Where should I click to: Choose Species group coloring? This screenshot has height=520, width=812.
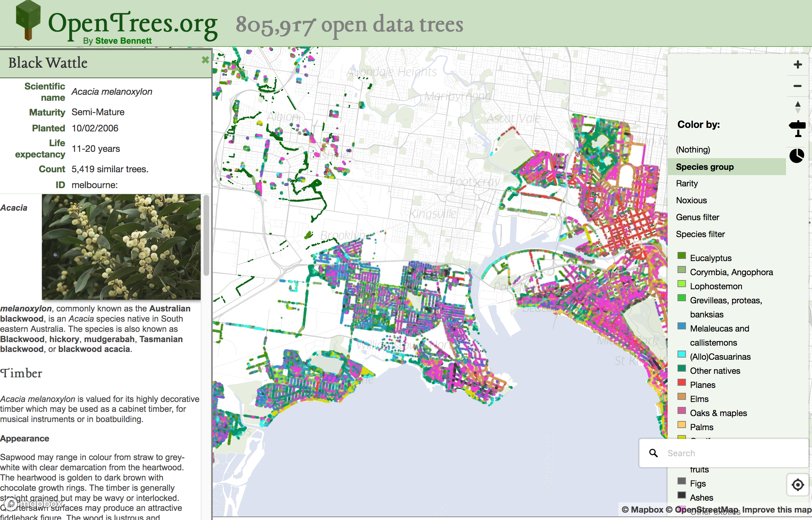coord(705,167)
